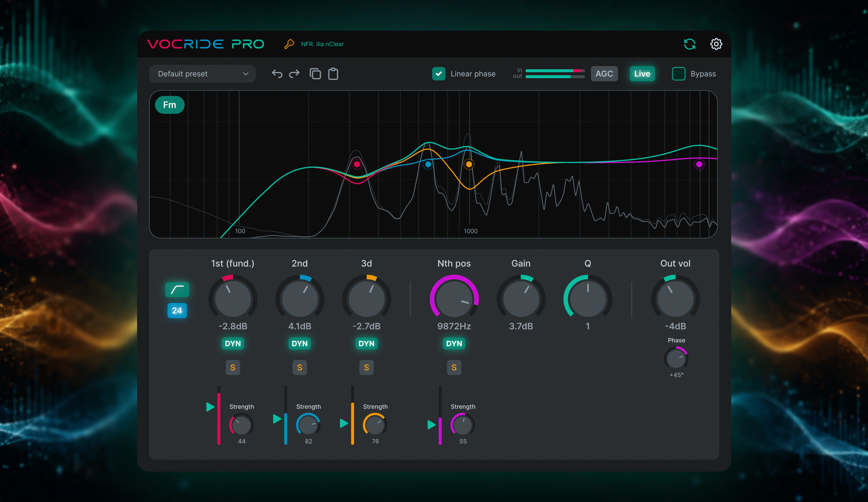Click the orange Strength knob (76)
Viewport: 868px width, 502px height.
pos(375,425)
